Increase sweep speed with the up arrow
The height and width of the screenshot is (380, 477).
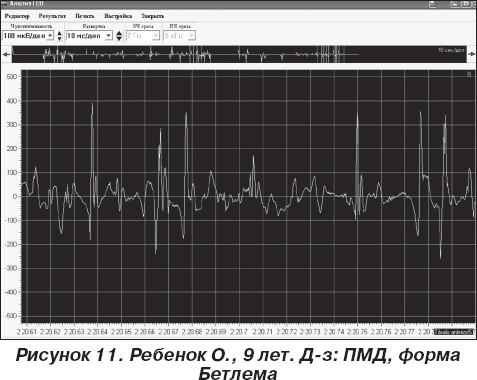[x=119, y=33]
